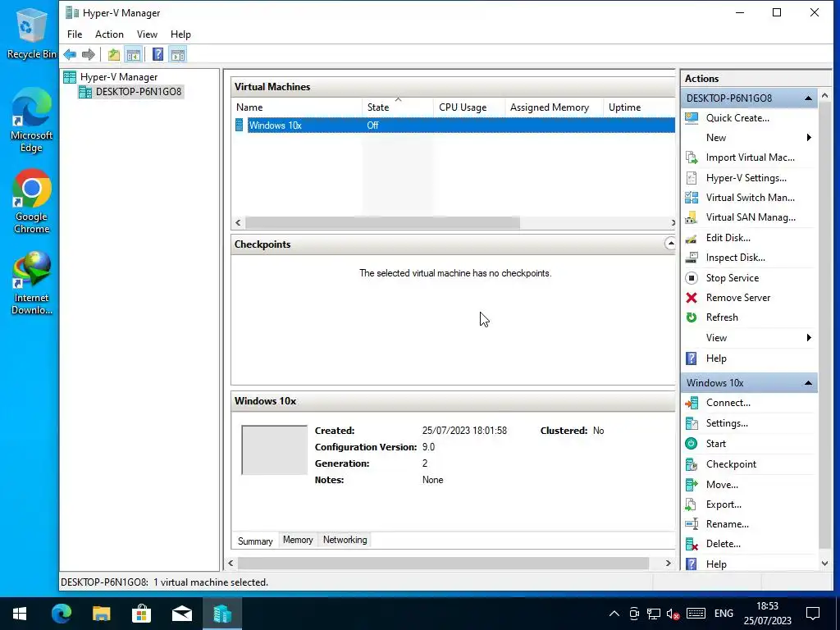
Task: Click the Edit Disk icon
Action: coord(692,238)
